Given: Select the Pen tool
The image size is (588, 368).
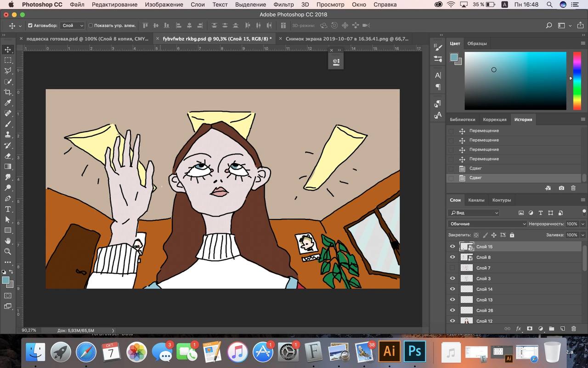Looking at the screenshot, I should (x=8, y=198).
